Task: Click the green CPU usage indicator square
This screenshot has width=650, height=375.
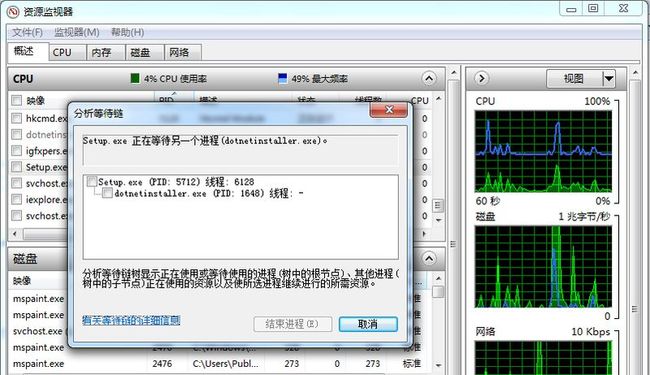Action: [135, 78]
